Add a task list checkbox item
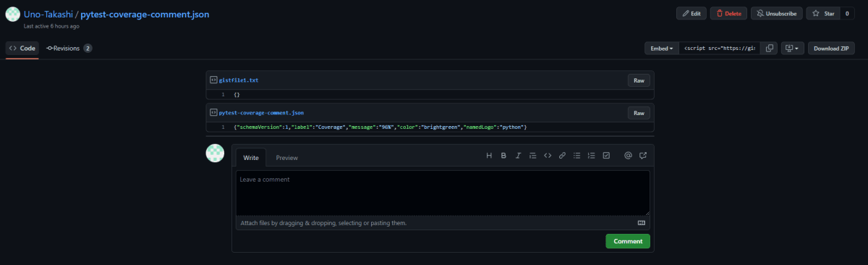868x265 pixels. (606, 156)
